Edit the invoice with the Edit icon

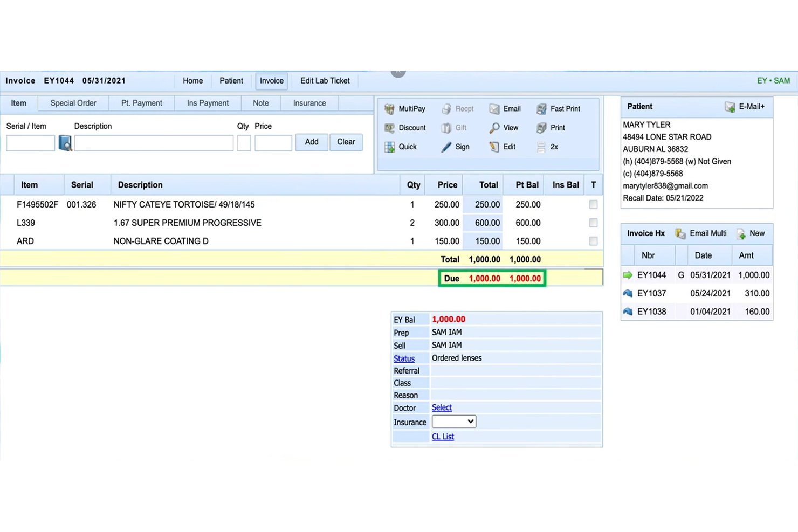coord(494,147)
